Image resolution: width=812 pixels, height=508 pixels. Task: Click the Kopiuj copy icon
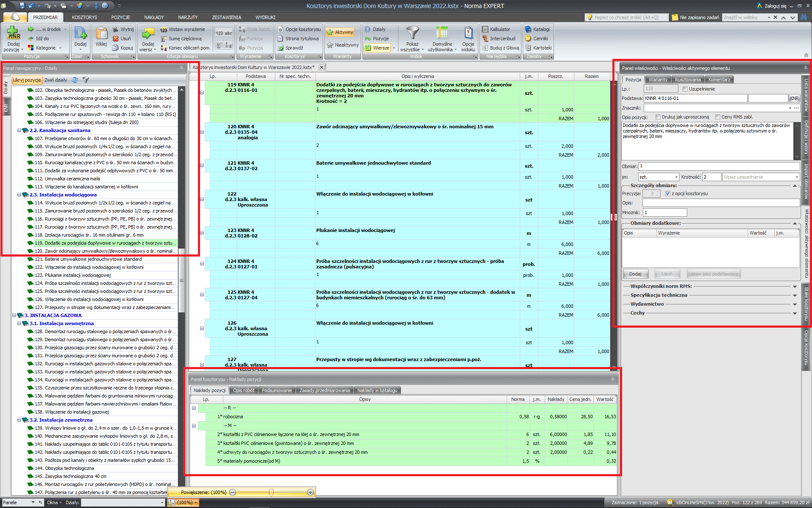click(115, 48)
